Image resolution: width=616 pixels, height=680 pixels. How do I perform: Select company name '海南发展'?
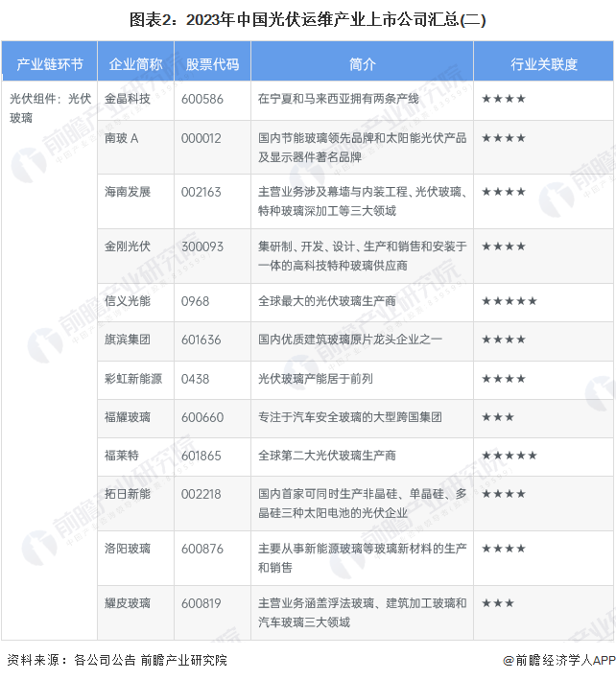pyautogui.click(x=127, y=191)
